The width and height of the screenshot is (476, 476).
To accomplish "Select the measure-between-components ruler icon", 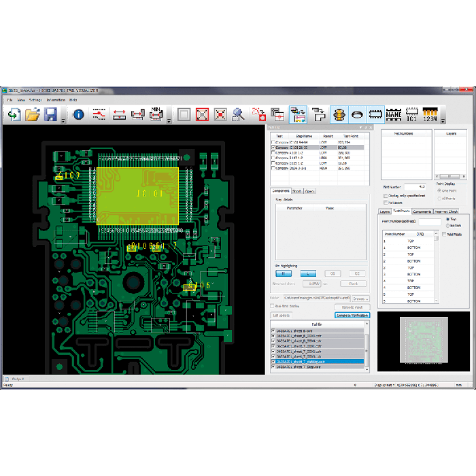I will 137,114.
